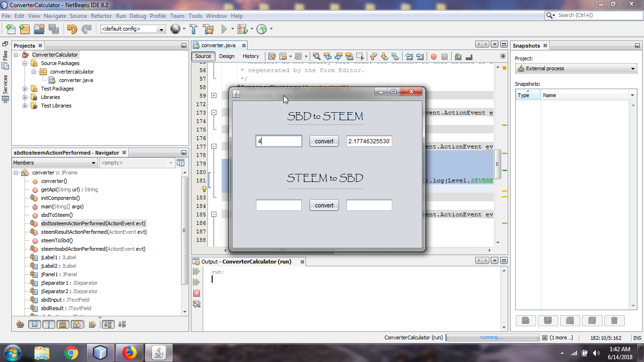Expand the collapsed code fold at line 59
The height and width of the screenshot is (362, 644).
tap(214, 96)
